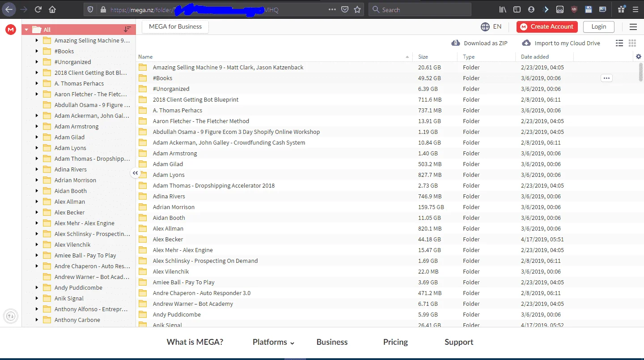Click the tracking protection shield icon
Image resolution: width=644 pixels, height=360 pixels.
(x=90, y=9)
